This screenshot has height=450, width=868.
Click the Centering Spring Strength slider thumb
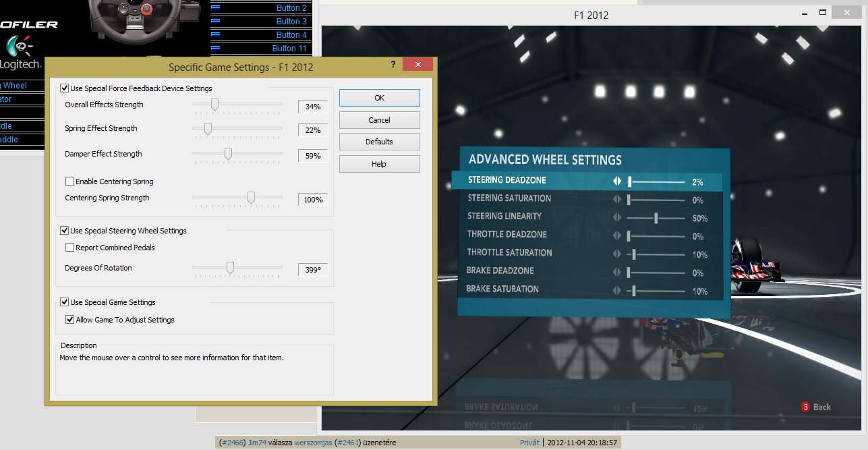(251, 198)
